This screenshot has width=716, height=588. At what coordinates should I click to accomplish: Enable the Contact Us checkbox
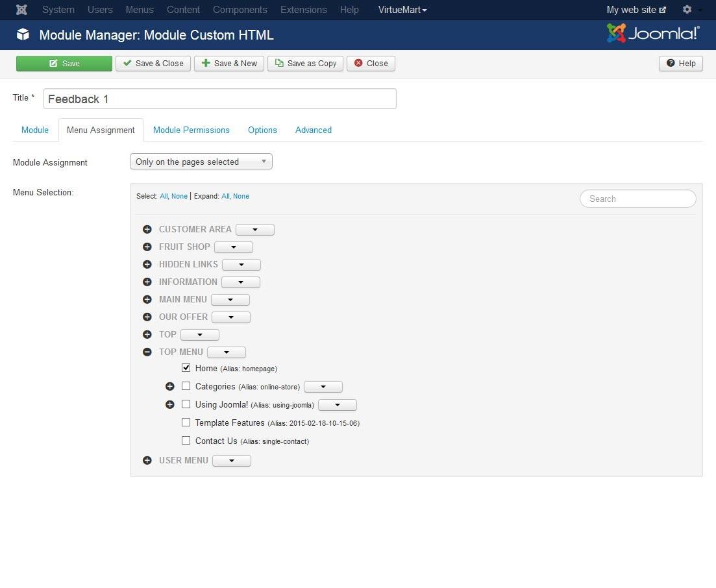pyautogui.click(x=186, y=441)
